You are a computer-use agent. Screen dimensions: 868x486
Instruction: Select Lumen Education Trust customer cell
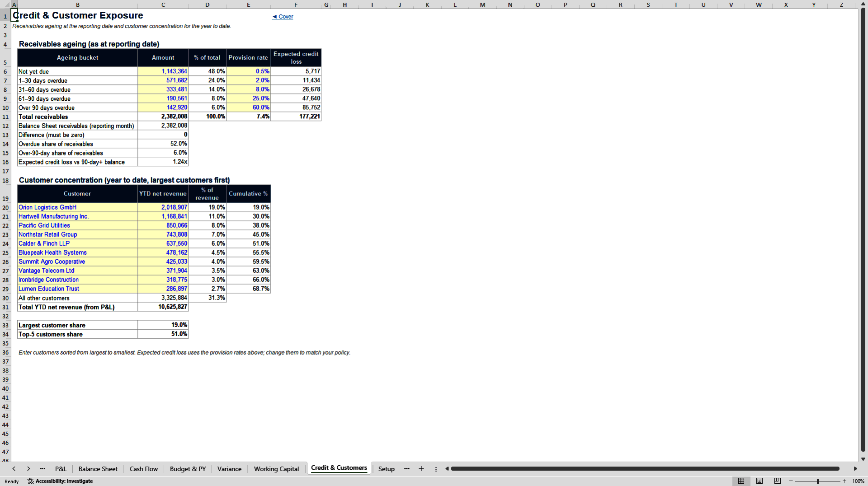coord(77,289)
